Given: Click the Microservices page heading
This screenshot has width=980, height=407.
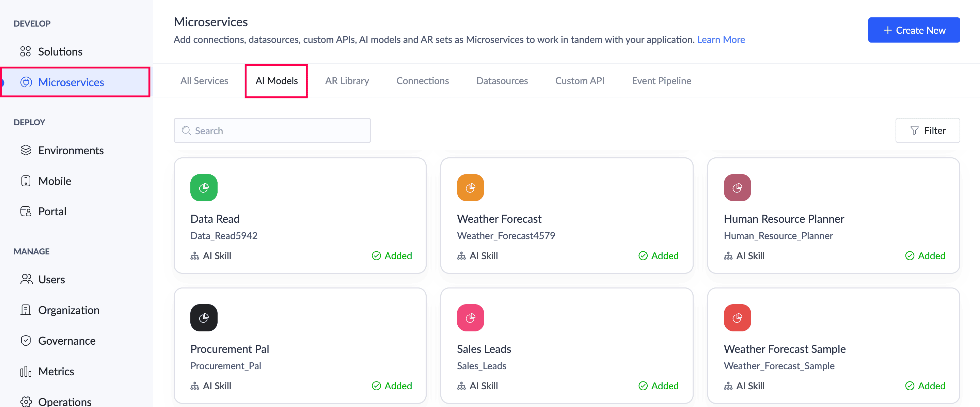Looking at the screenshot, I should click(210, 22).
